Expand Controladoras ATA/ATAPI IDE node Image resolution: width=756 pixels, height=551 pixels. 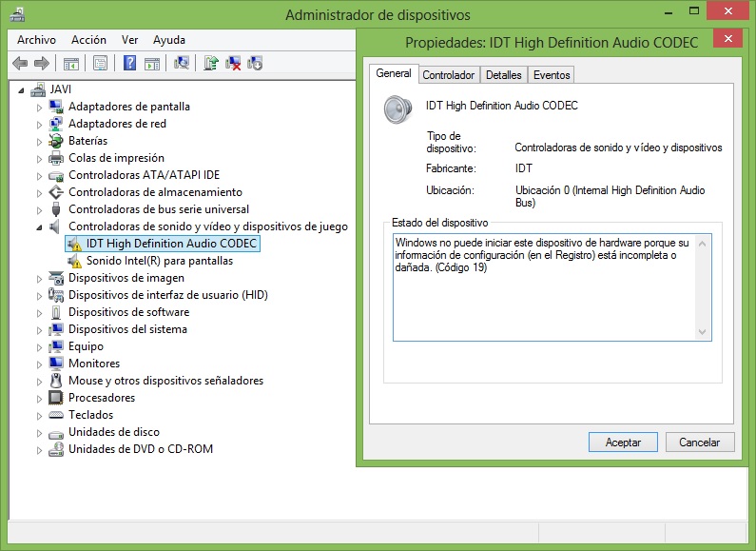pos(40,176)
